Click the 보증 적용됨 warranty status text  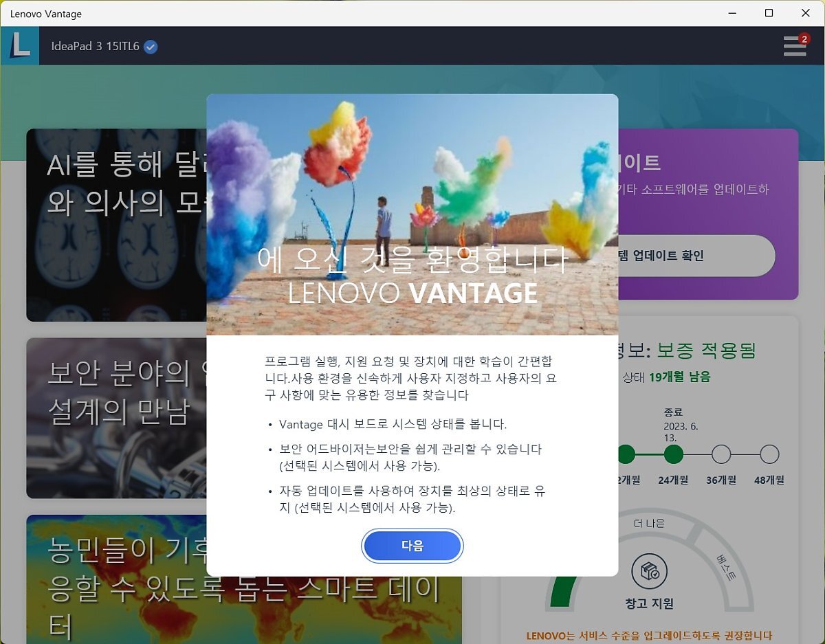pyautogui.click(x=706, y=351)
